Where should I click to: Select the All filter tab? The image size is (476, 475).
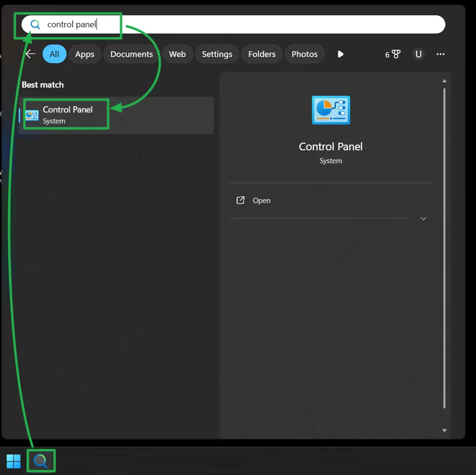[x=55, y=54]
